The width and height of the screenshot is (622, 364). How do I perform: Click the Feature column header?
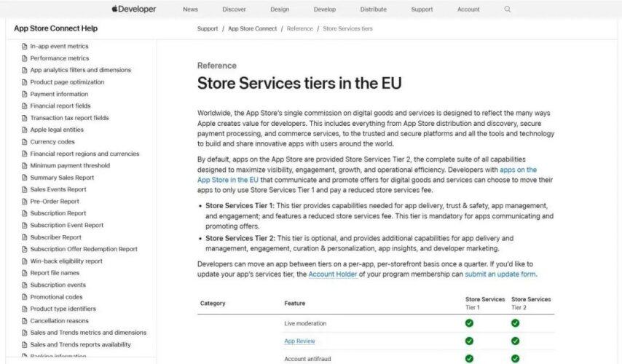tap(295, 304)
